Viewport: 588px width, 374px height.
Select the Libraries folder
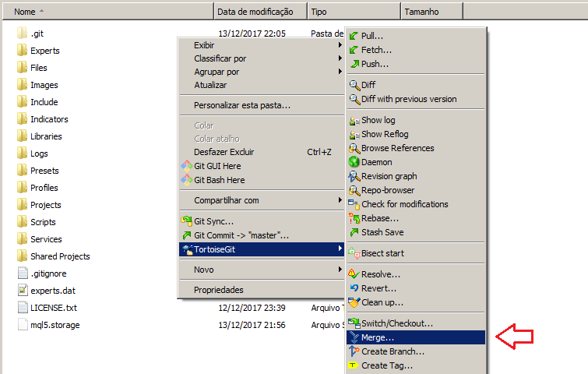point(40,136)
